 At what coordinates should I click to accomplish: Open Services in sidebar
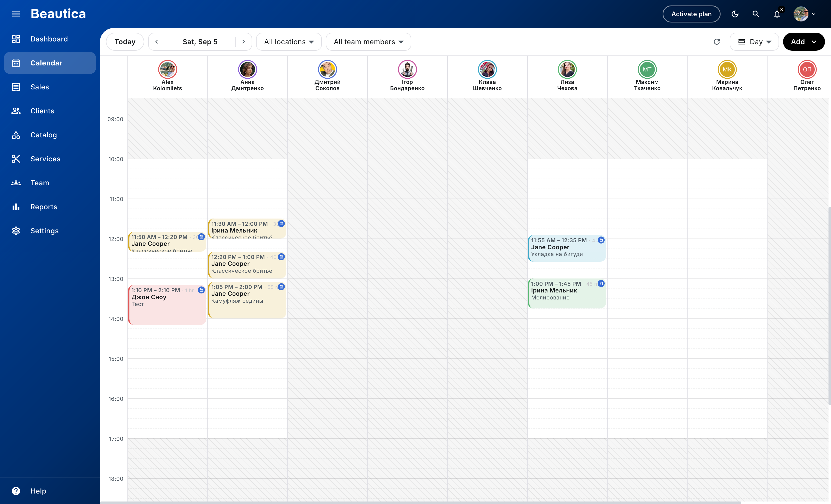50,159
